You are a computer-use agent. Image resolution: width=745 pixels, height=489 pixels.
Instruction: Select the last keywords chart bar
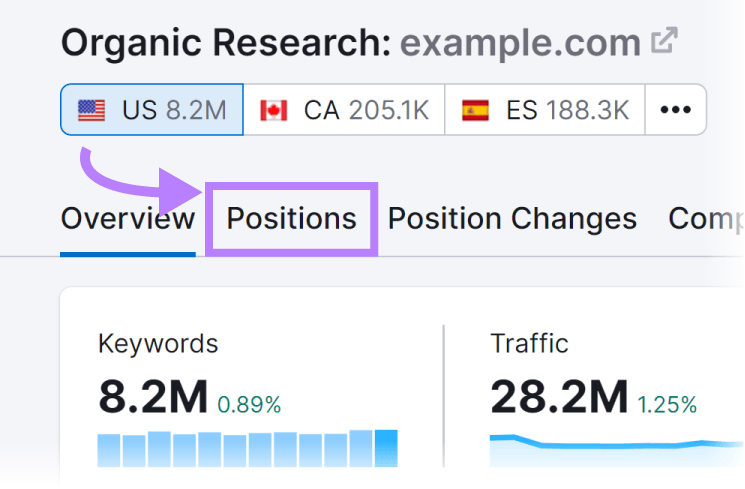point(386,448)
